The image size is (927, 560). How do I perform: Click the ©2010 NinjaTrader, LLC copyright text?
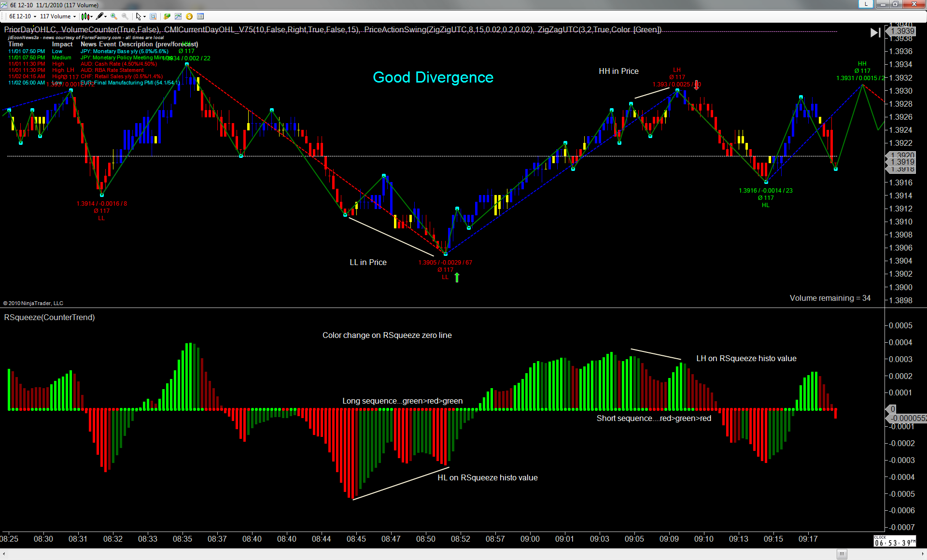click(33, 303)
